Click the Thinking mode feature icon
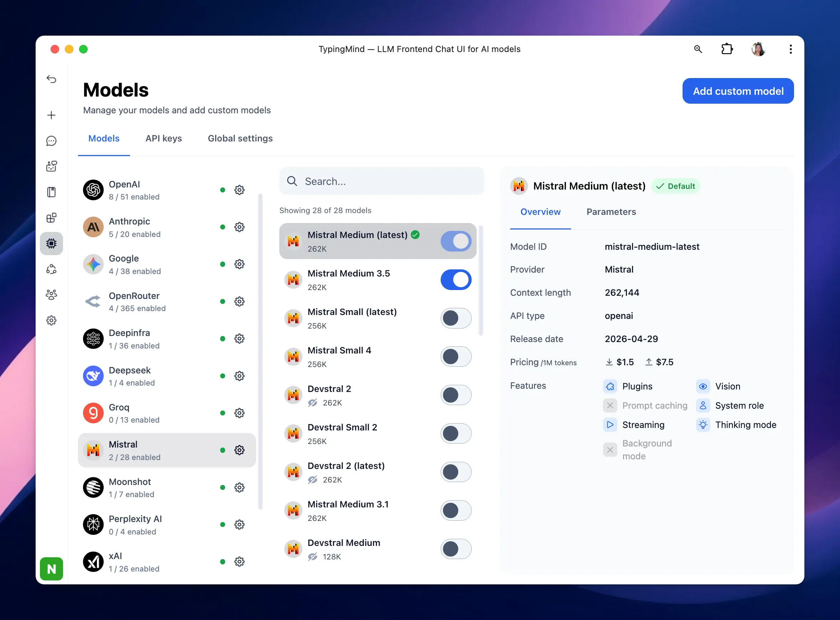 (703, 425)
